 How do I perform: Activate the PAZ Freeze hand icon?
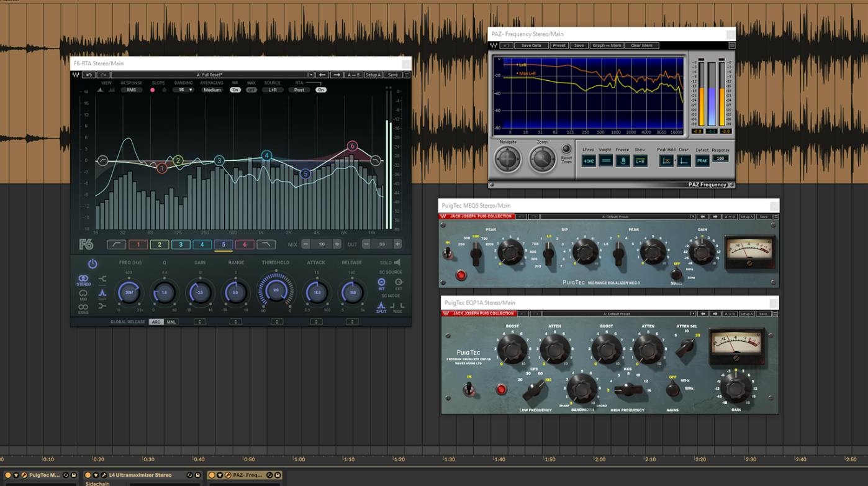point(623,160)
